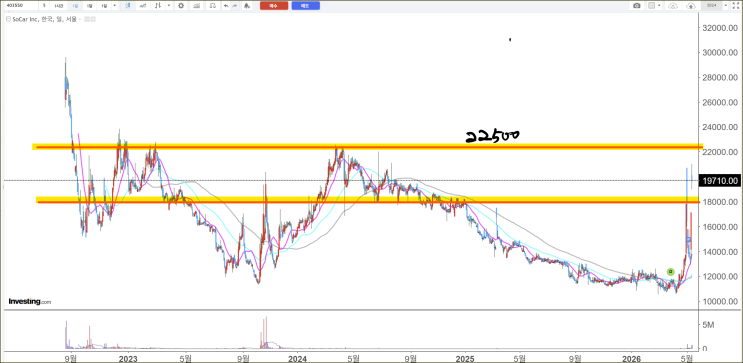Click the undo arrow icon

pyautogui.click(x=226, y=6)
